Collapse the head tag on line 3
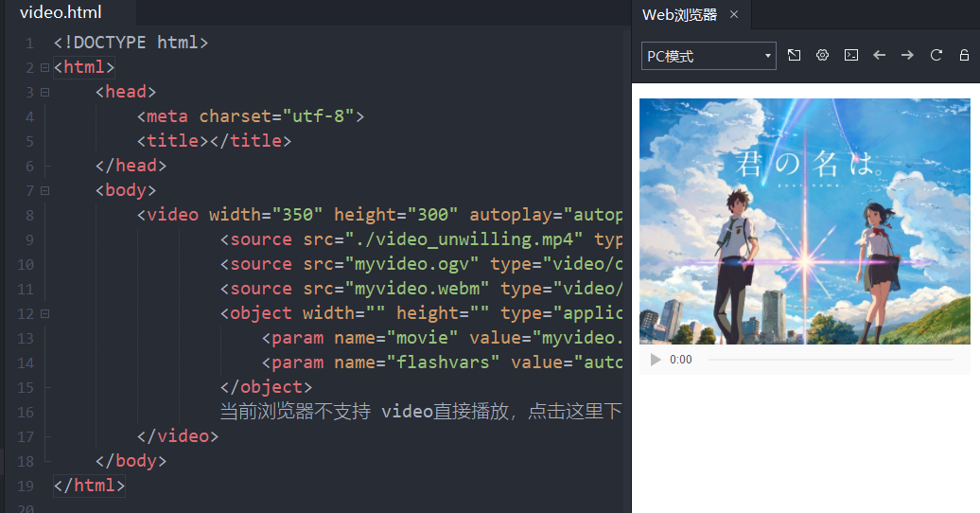980x513 pixels. point(45,92)
